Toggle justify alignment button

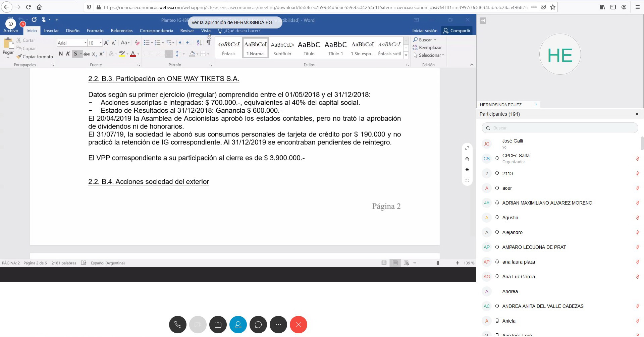[169, 54]
